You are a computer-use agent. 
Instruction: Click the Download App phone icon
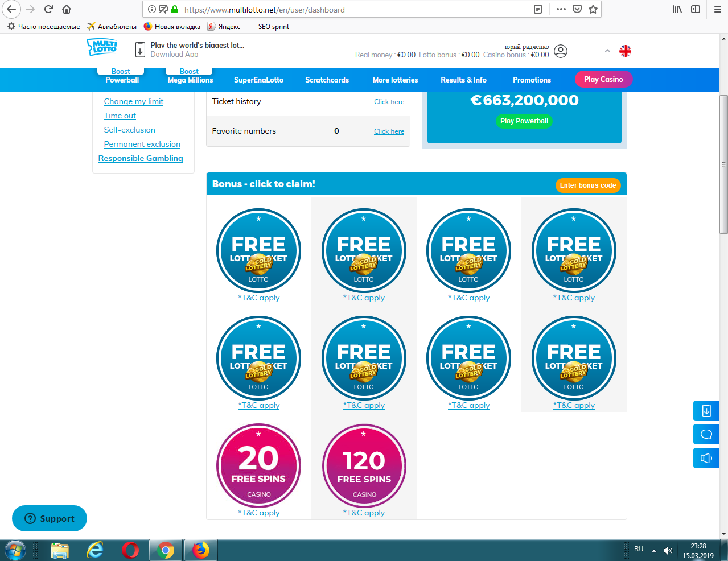coord(140,49)
